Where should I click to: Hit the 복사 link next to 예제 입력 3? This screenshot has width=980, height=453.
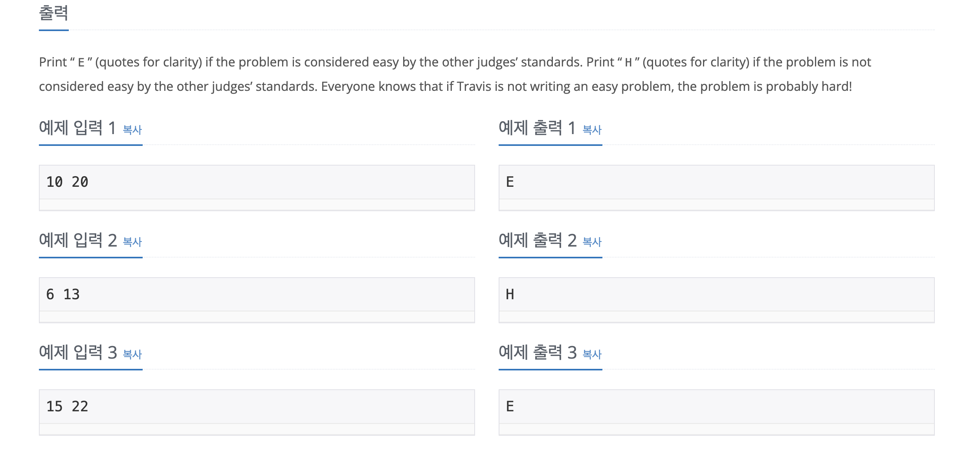pyautogui.click(x=132, y=354)
